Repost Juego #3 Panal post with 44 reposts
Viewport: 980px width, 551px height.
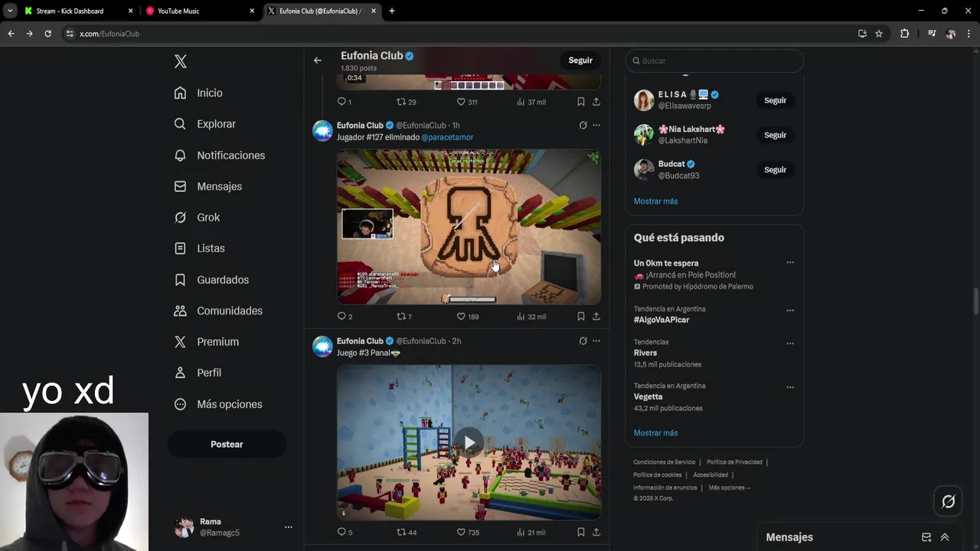(406, 532)
